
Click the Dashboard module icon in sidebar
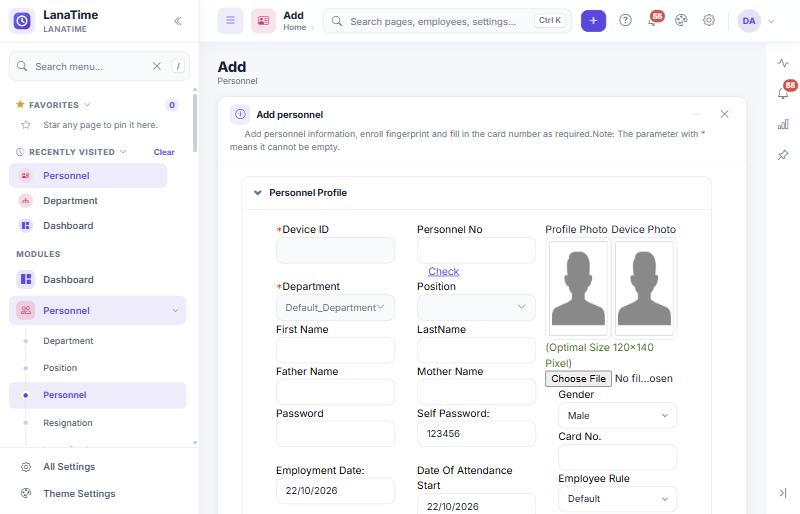pyautogui.click(x=26, y=279)
